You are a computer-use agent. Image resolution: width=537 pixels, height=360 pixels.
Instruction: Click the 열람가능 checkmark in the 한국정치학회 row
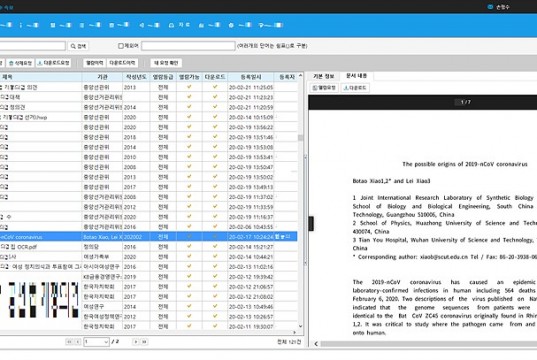(x=189, y=326)
